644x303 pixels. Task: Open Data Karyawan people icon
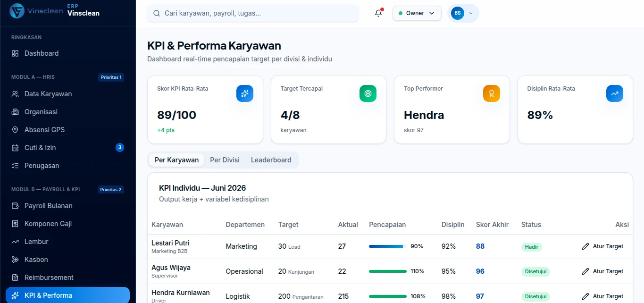[15, 94]
